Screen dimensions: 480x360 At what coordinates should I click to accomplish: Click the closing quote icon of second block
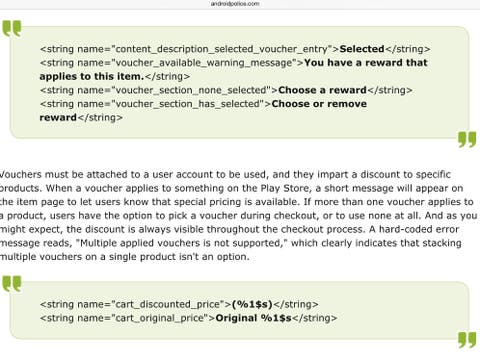point(467,340)
